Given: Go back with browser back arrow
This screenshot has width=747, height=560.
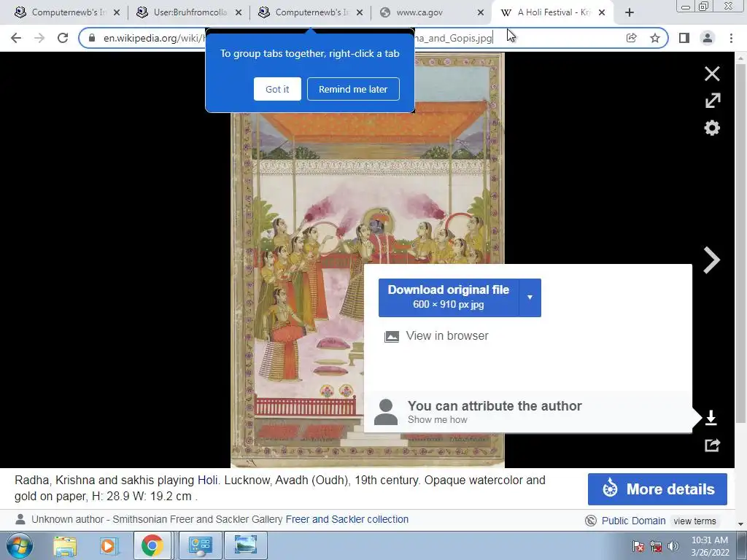Looking at the screenshot, I should [16, 38].
